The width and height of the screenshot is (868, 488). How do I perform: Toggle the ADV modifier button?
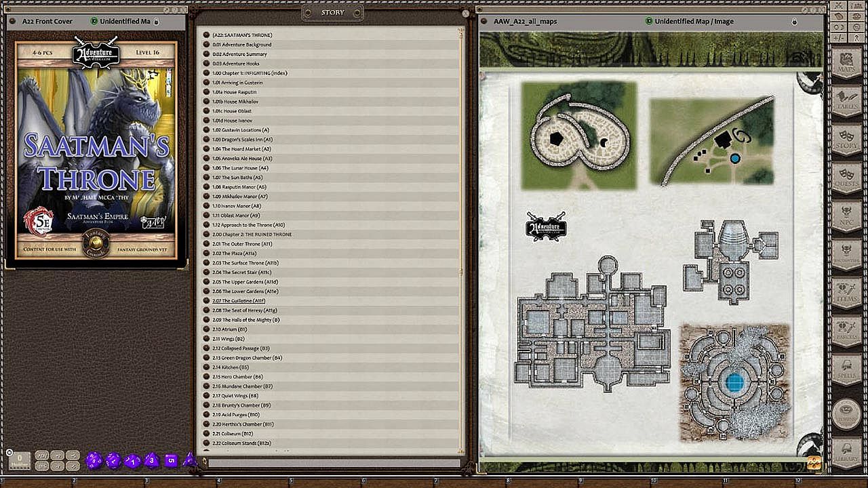pyautogui.click(x=41, y=455)
